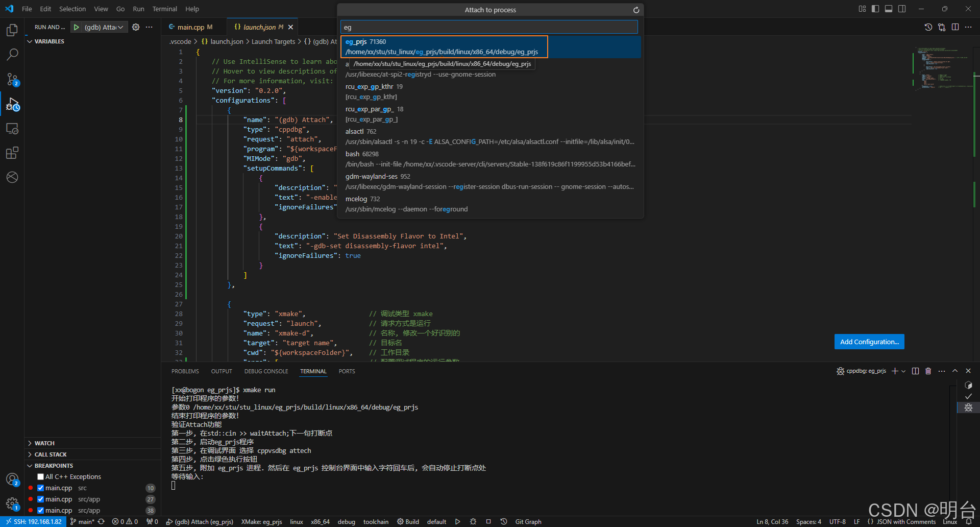Screen dimensions: 980x527
Task: Click the Build button in status bar
Action: click(x=408, y=522)
